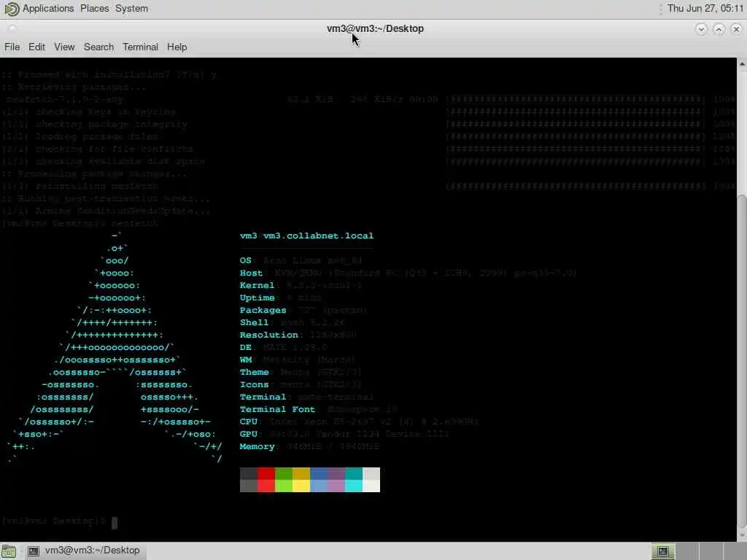This screenshot has width=747, height=560.
Task: Click the WM label
Action: (245, 359)
